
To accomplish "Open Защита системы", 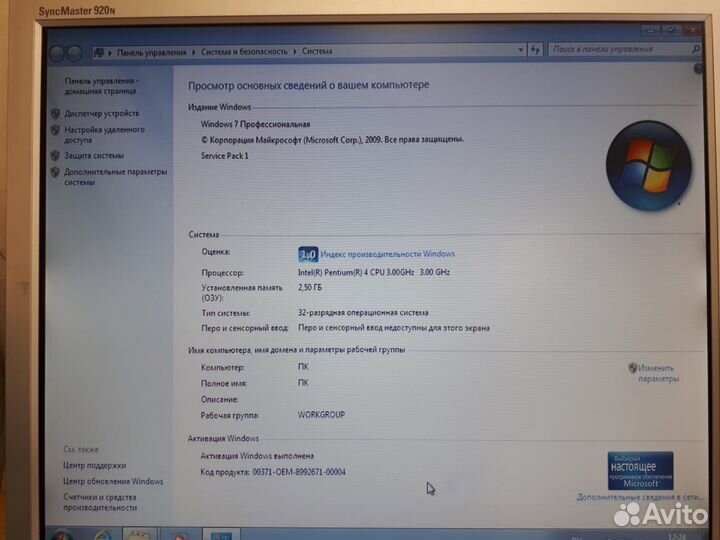I will tap(94, 156).
